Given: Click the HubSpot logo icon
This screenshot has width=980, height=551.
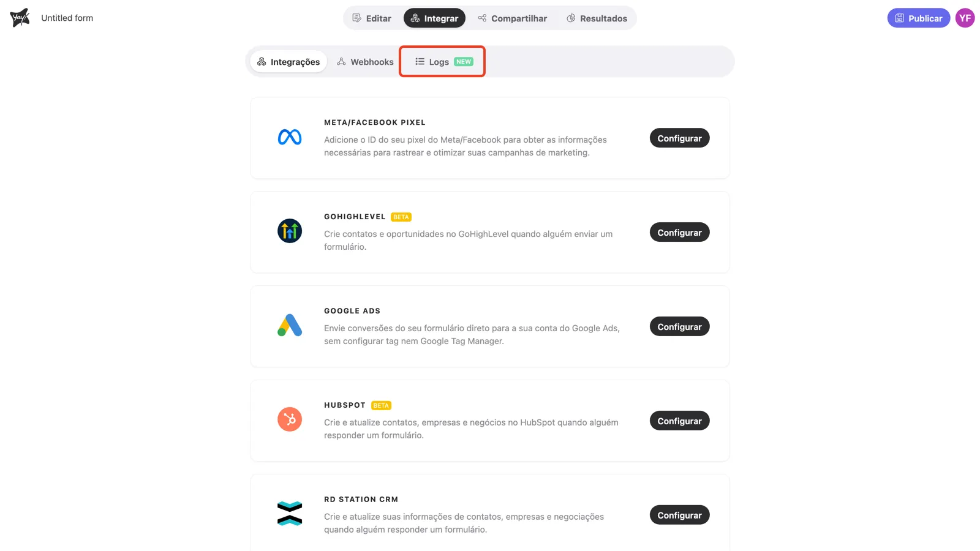Looking at the screenshot, I should pyautogui.click(x=290, y=419).
